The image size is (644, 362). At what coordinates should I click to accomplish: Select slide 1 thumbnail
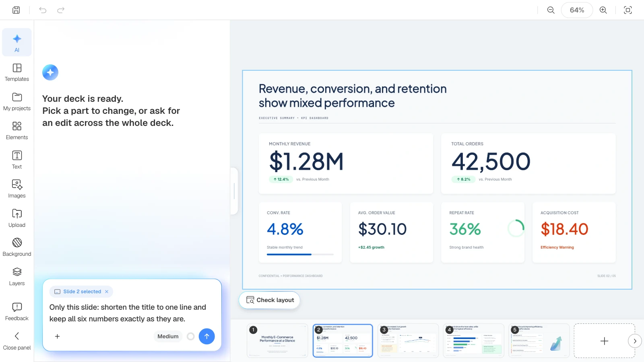click(x=277, y=341)
